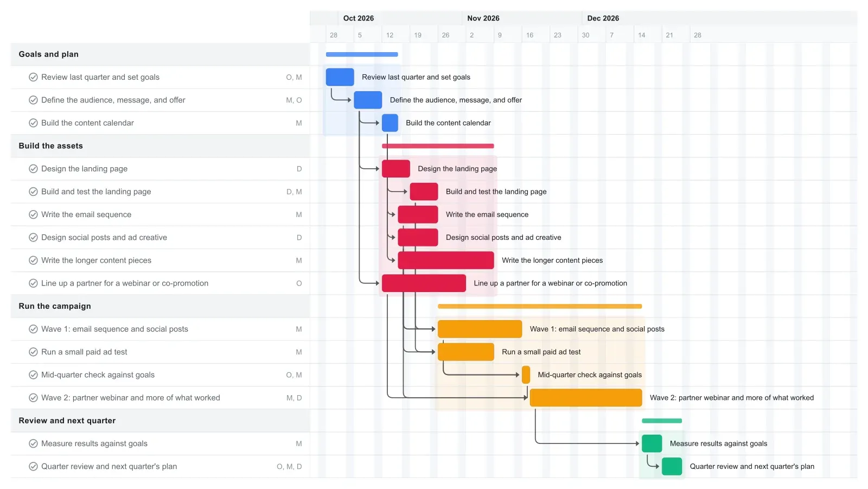
Task: Click check icon beside 'Build and test the landing page'
Action: click(33, 192)
